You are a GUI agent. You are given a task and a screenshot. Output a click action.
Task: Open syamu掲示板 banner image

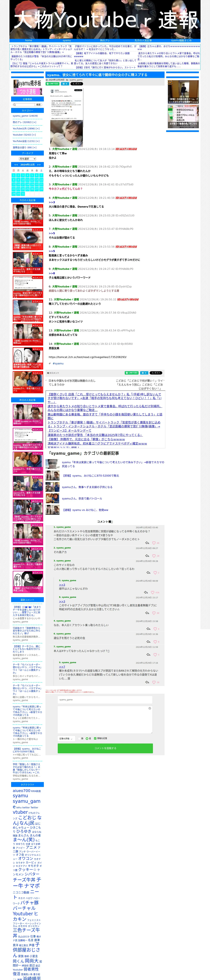click(27, 83)
